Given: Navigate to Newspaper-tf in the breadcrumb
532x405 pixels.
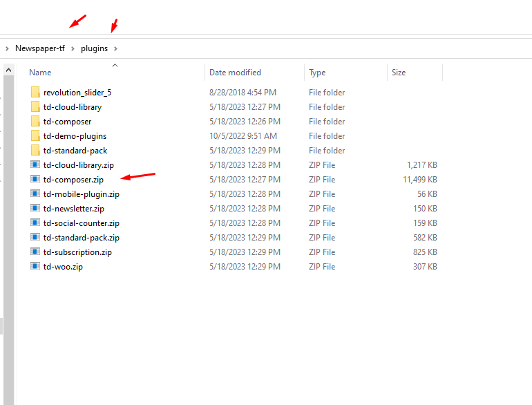Looking at the screenshot, I should pos(39,48).
